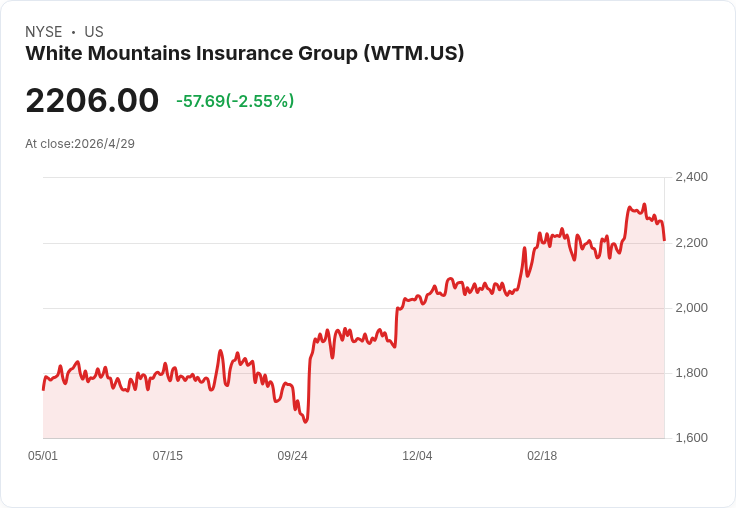Click the 07/15 date axis label
This screenshot has width=736, height=508.
[x=168, y=455]
